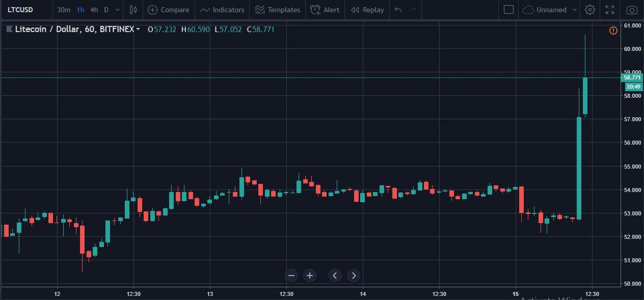The height and width of the screenshot is (300, 644).
Task: Expand the Unnamed layout dropdown arrow
Action: coord(575,10)
